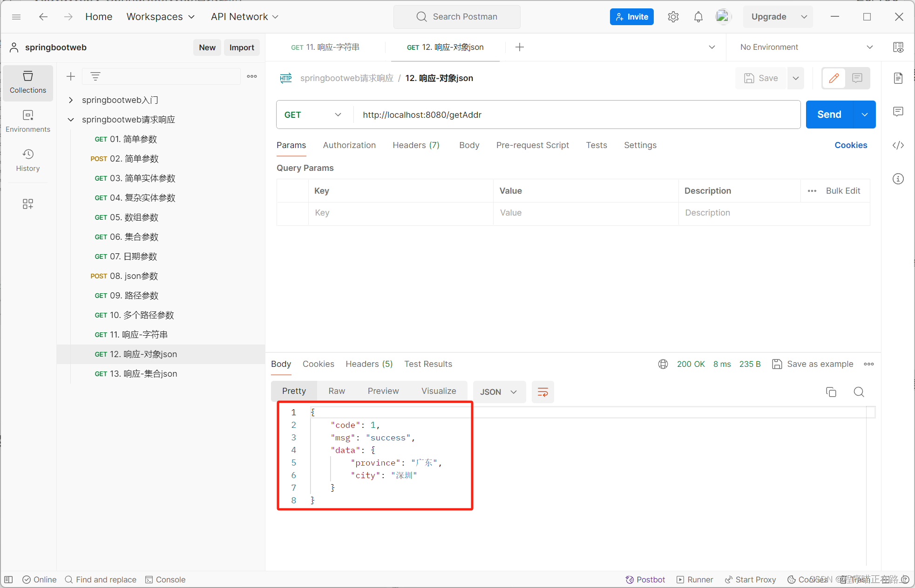The width and height of the screenshot is (915, 588).
Task: Open the Send options arrow
Action: tap(865, 115)
